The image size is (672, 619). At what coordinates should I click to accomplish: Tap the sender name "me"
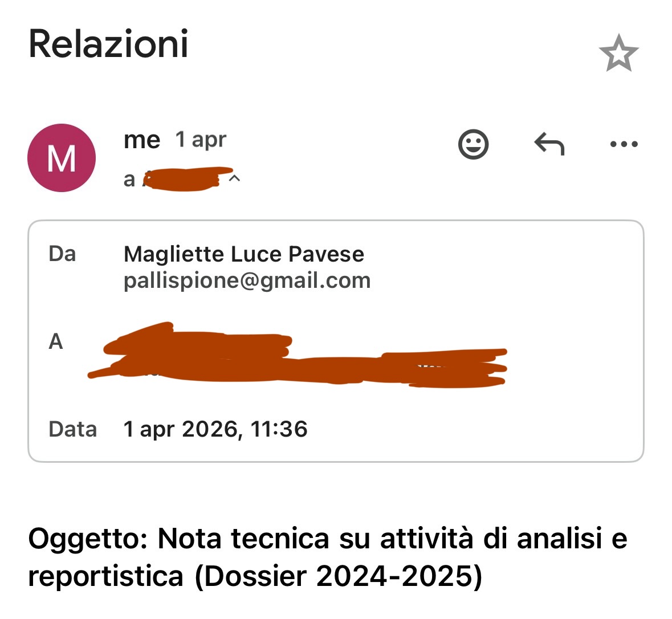142,140
